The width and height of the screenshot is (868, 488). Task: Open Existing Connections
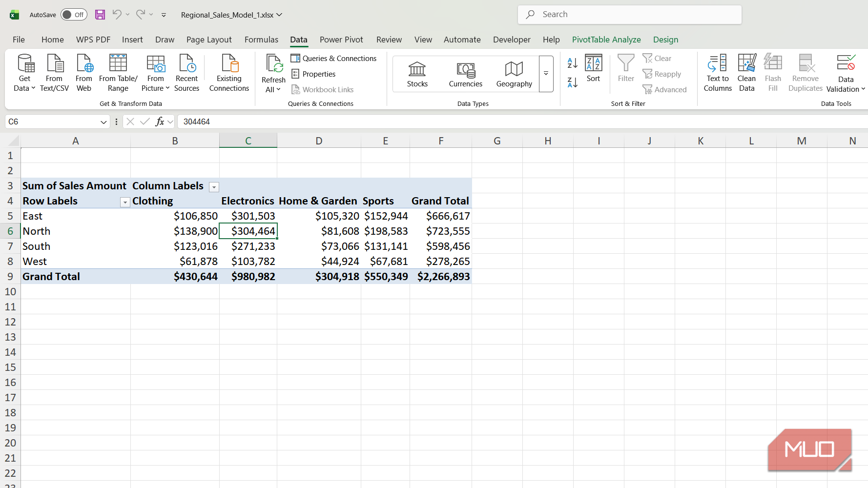[229, 73]
